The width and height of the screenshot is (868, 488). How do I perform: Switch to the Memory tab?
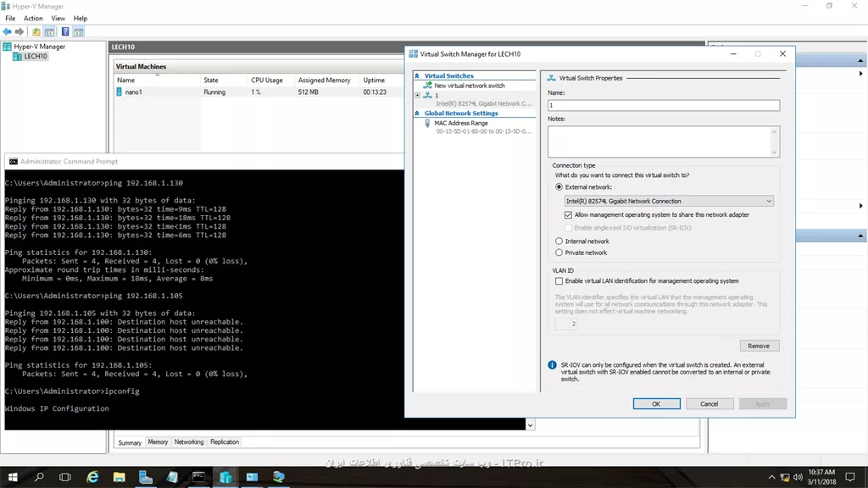158,442
